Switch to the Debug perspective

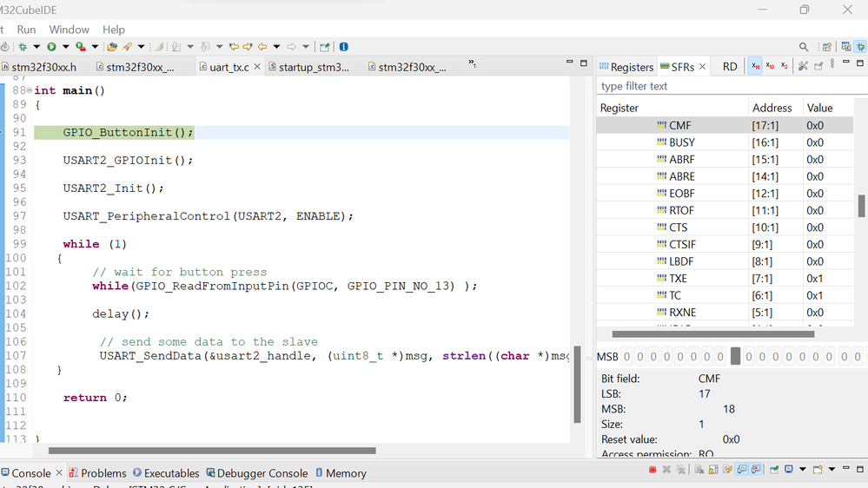(861, 47)
